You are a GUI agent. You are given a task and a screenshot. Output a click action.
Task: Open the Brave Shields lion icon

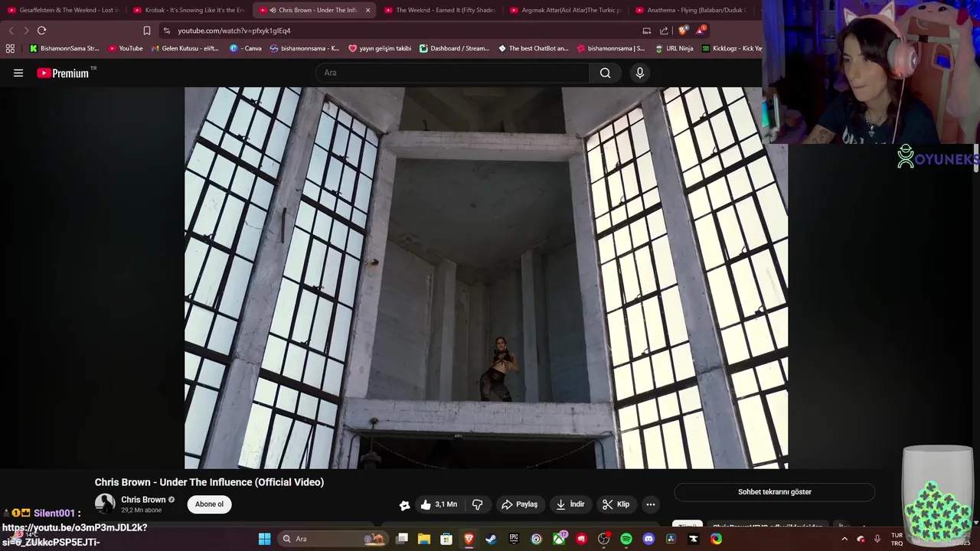[x=684, y=31]
